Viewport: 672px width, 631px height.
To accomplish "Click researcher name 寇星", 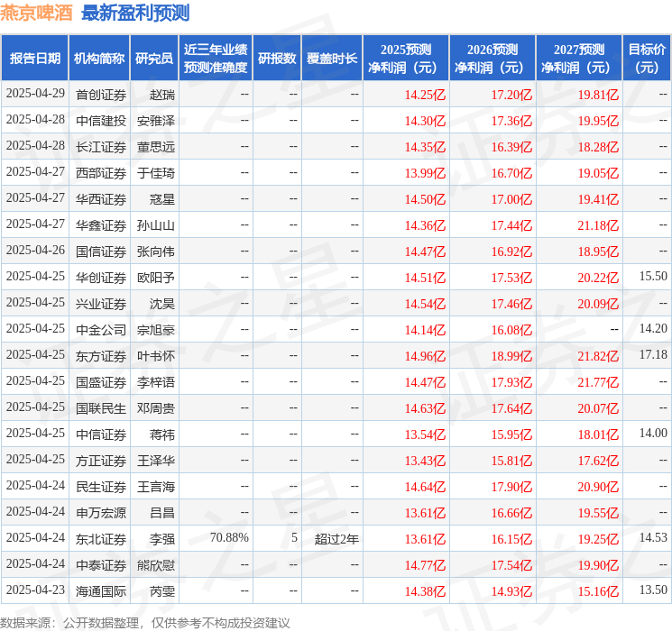I will (162, 199).
